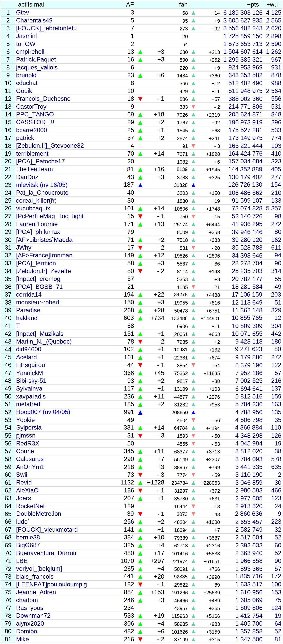
Task: Open the PPC_TANGO member link
Action: coord(35,115)
